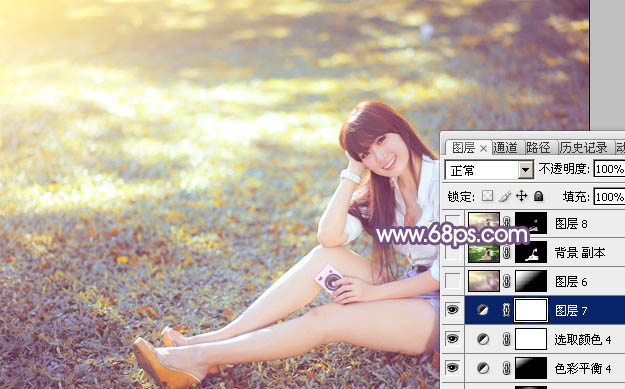Image resolution: width=625 pixels, height=389 pixels.
Task: Close the 图层 panel tab
Action: coord(483,149)
